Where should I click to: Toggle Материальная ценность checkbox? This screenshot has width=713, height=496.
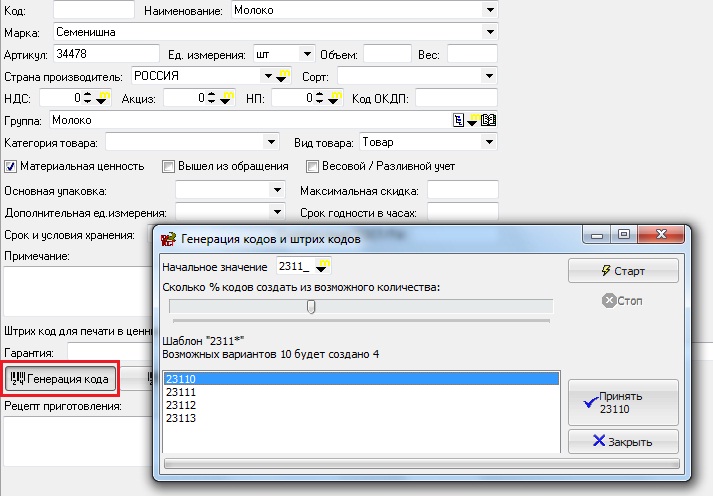click(x=10, y=166)
